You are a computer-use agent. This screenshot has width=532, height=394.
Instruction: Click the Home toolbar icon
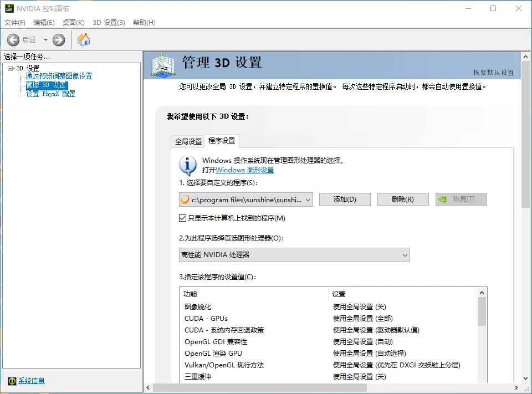point(83,39)
